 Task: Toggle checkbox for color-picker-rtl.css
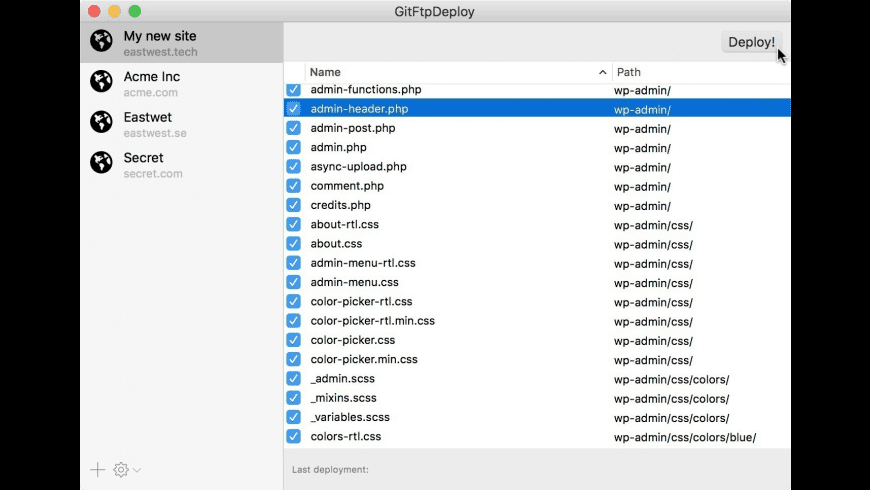coord(294,301)
